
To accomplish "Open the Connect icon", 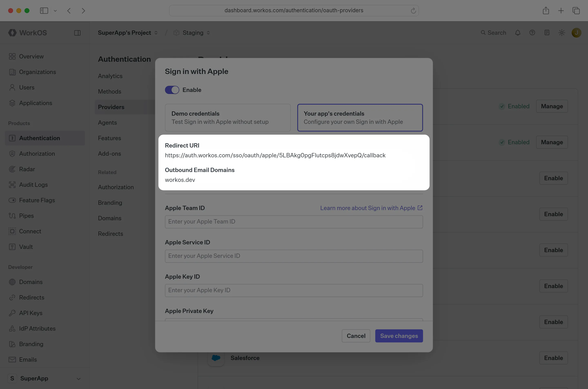I will click(12, 231).
